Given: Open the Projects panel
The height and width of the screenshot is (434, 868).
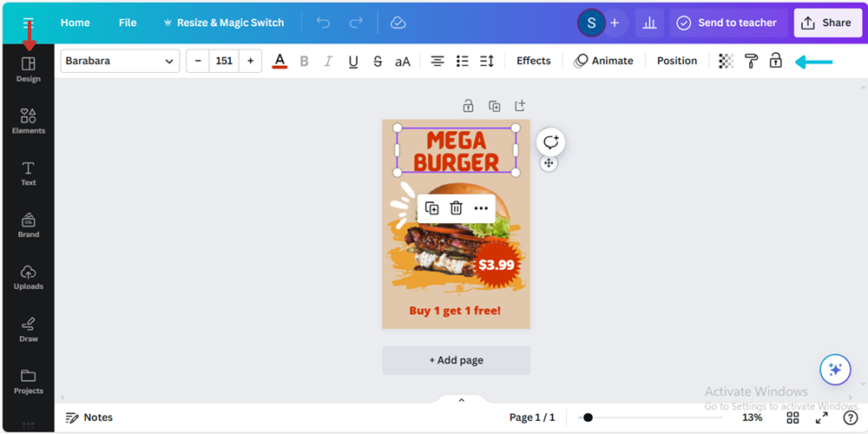Looking at the screenshot, I should 29,381.
